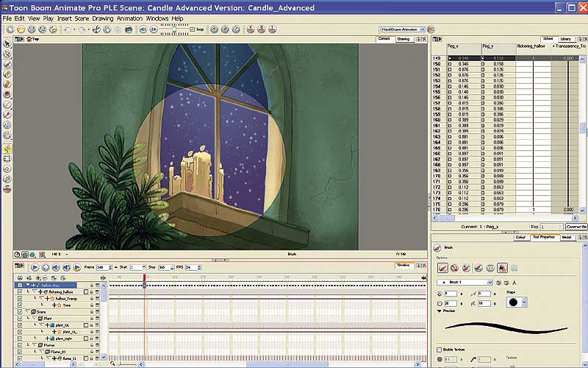Select the Peg_x column header in Xsheet
Screen dimensions: 588x368
[x=464, y=49]
